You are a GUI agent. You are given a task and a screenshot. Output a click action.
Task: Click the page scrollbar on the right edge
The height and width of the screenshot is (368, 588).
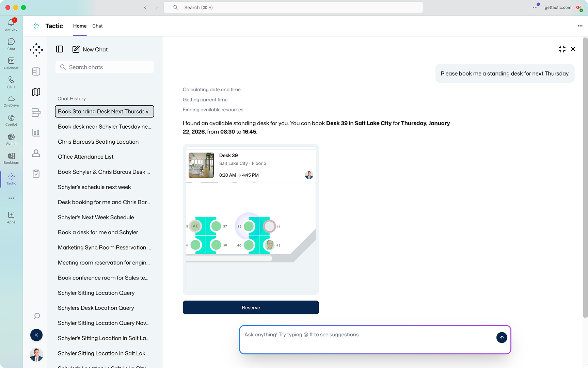click(585, 177)
